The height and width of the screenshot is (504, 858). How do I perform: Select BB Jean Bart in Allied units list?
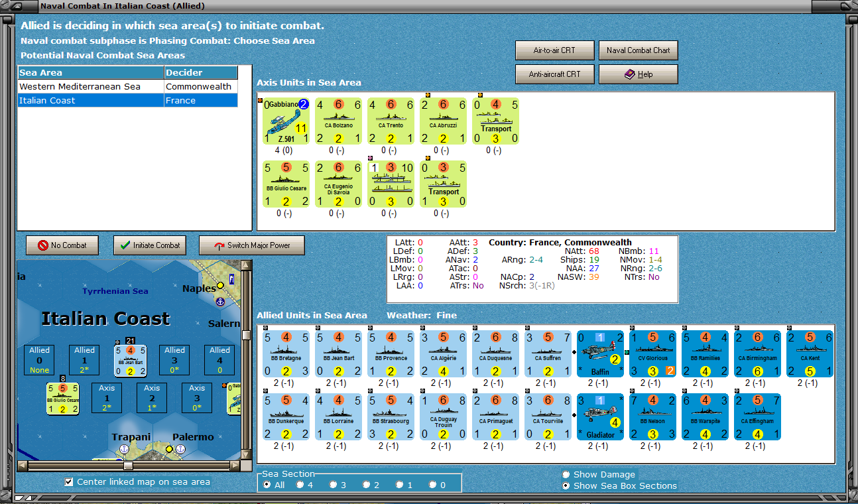tap(339, 354)
